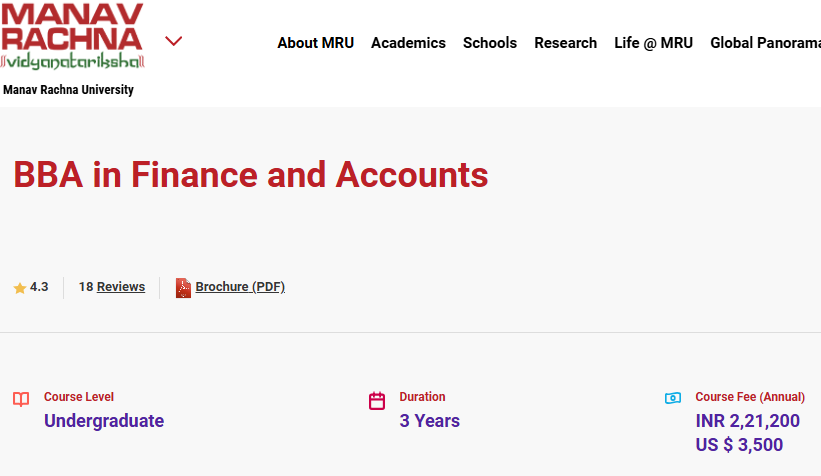Open the Academics menu
This screenshot has width=821, height=476.
click(x=408, y=43)
